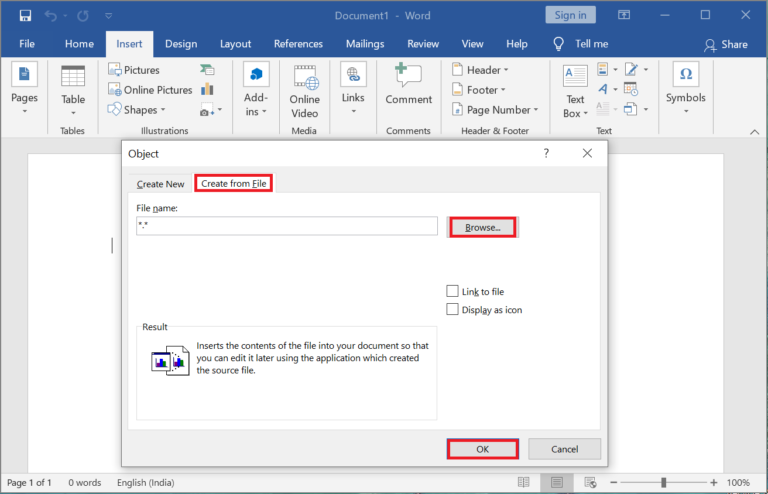Open the File tab
The image size is (768, 494).
[x=27, y=44]
